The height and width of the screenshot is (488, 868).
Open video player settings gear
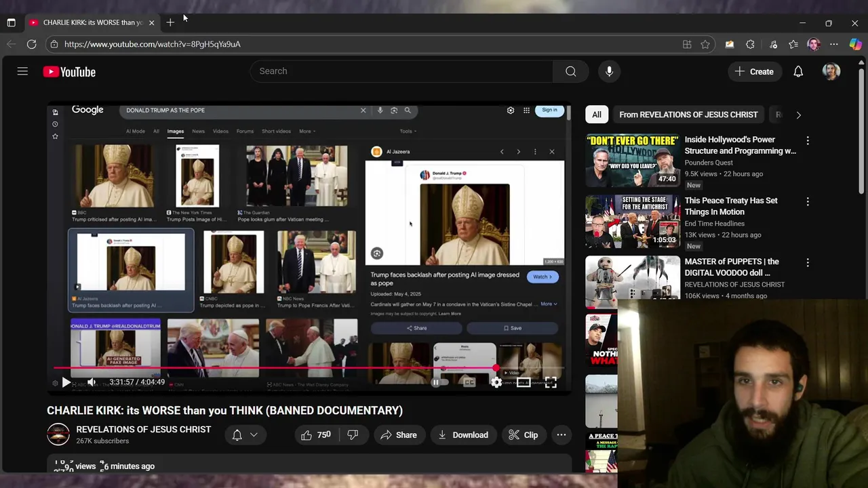pyautogui.click(x=496, y=382)
